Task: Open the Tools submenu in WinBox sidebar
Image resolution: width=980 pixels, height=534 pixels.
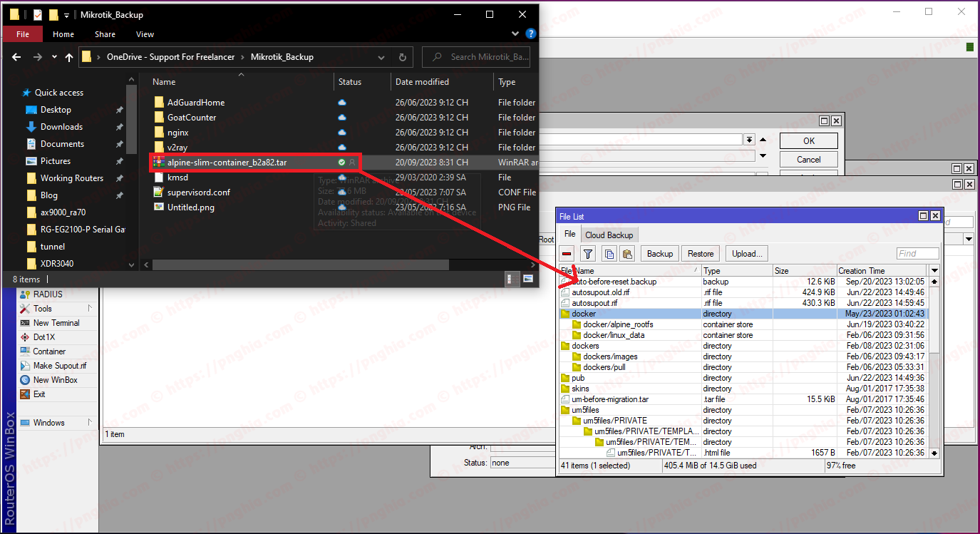Action: 56,309
